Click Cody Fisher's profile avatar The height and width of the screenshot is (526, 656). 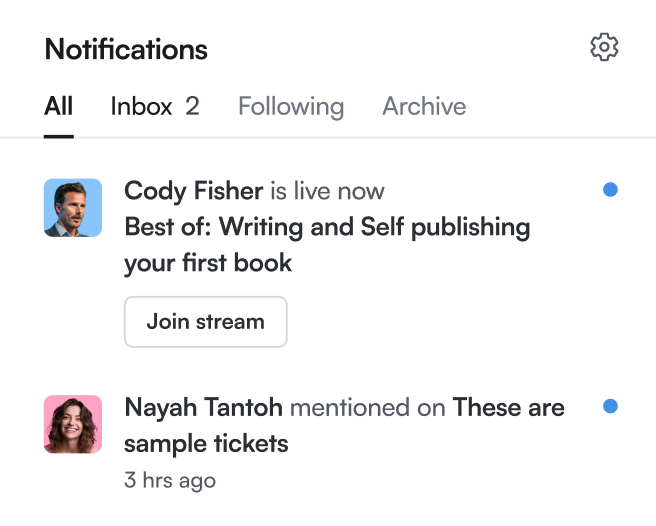(73, 208)
